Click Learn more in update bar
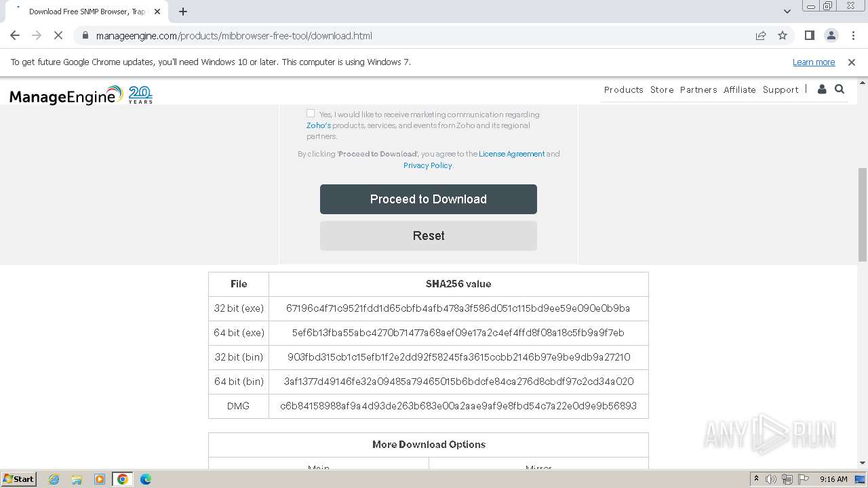 [x=814, y=62]
